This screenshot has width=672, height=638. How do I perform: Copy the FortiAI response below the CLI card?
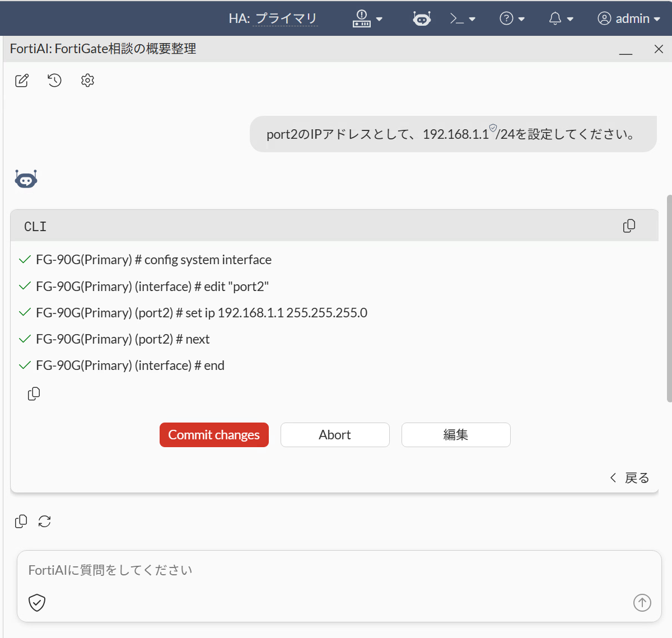tap(21, 522)
